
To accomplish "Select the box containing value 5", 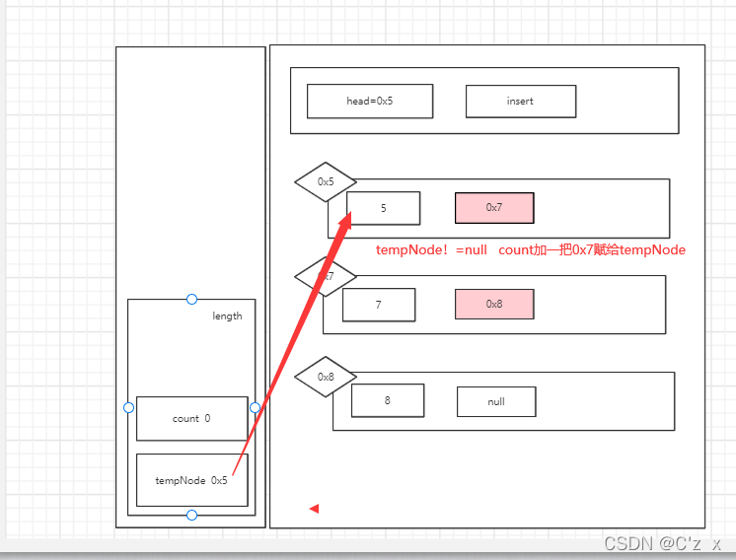I will click(x=384, y=208).
